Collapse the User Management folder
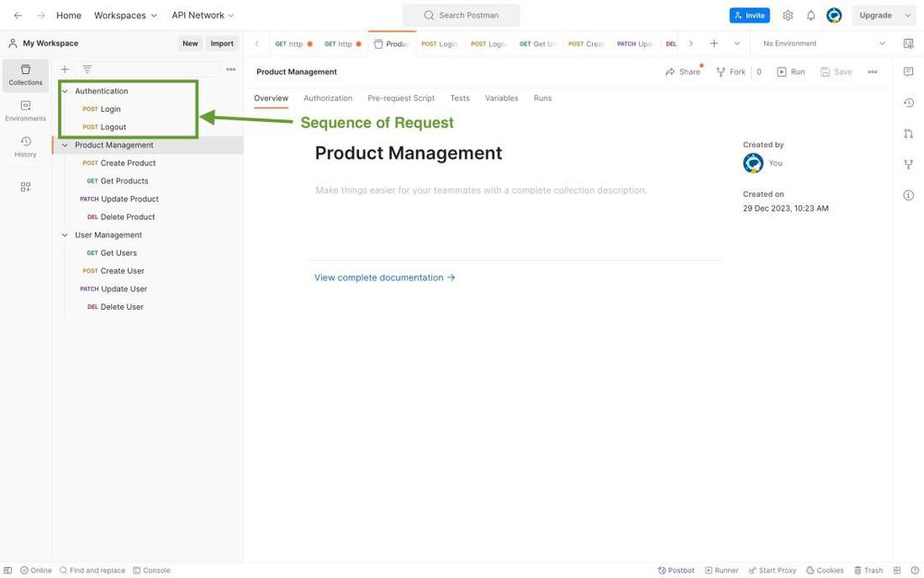The height and width of the screenshot is (578, 924). [65, 235]
